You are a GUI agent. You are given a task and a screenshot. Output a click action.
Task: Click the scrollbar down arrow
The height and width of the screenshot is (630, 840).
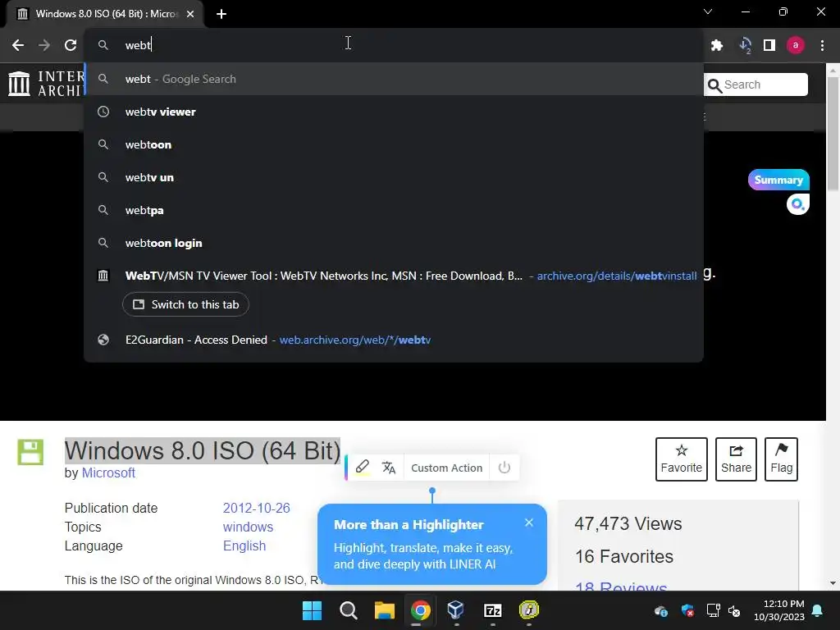click(833, 583)
